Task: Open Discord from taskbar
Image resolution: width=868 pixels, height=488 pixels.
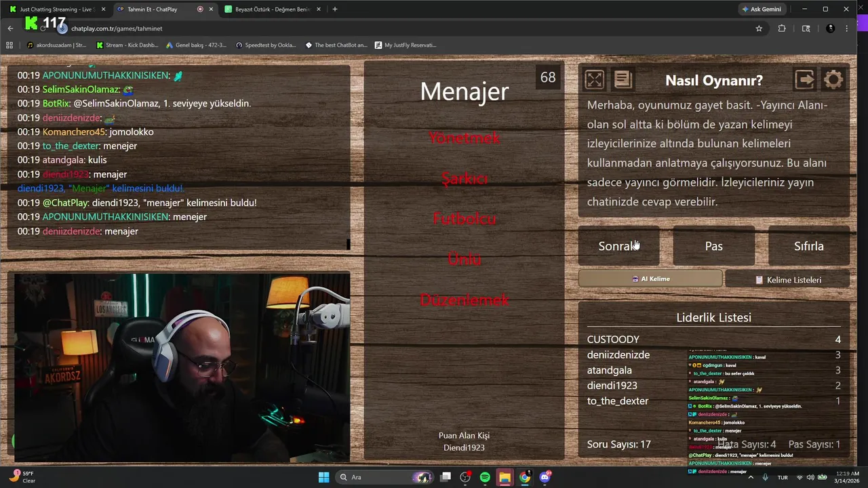Action: (x=545, y=477)
